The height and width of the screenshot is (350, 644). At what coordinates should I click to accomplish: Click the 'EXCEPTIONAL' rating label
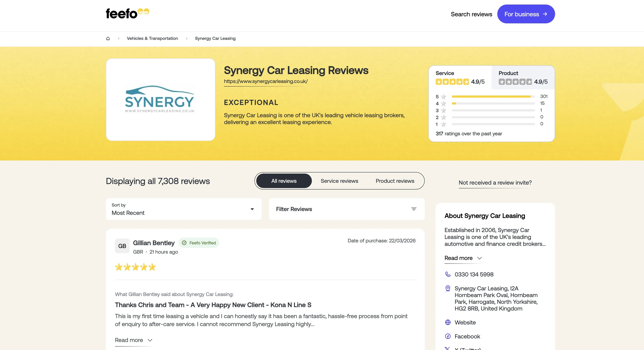point(251,103)
